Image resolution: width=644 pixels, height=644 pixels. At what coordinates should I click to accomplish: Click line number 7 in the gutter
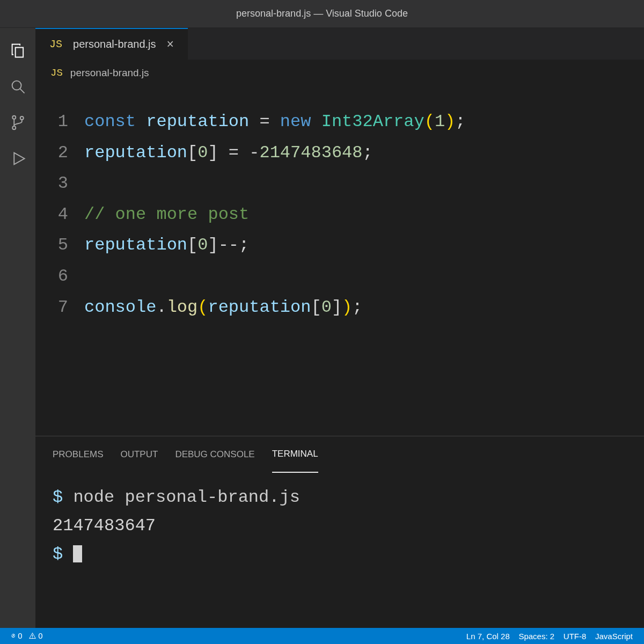(x=63, y=308)
